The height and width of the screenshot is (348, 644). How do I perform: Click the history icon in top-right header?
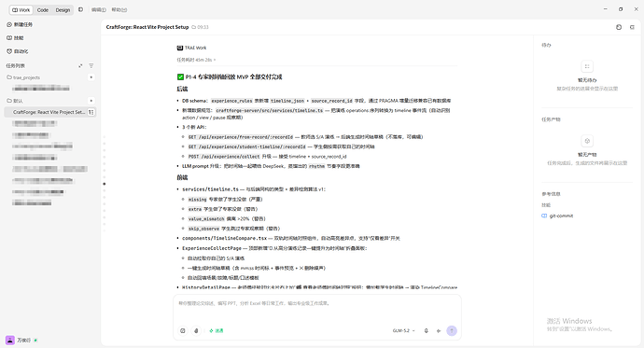(x=619, y=27)
